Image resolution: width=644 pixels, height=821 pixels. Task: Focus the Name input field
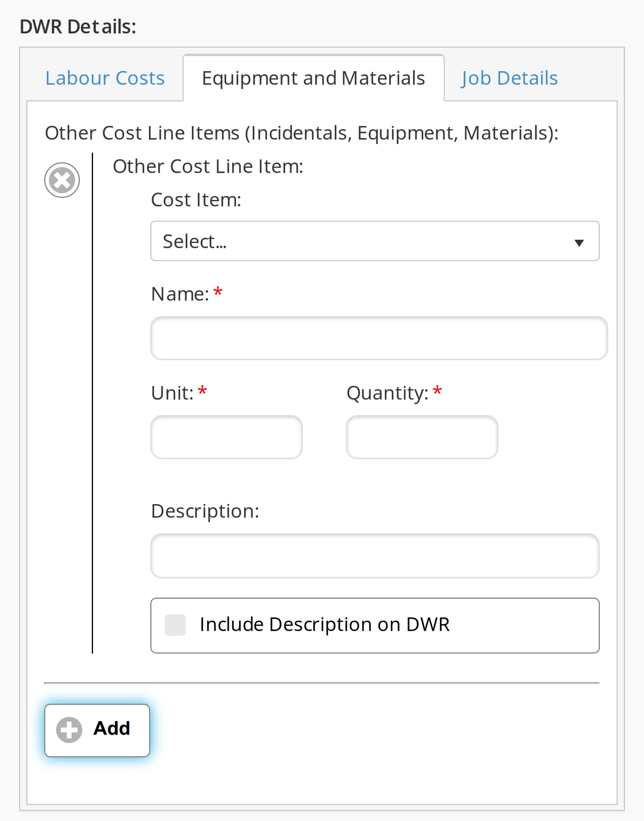[x=379, y=338]
